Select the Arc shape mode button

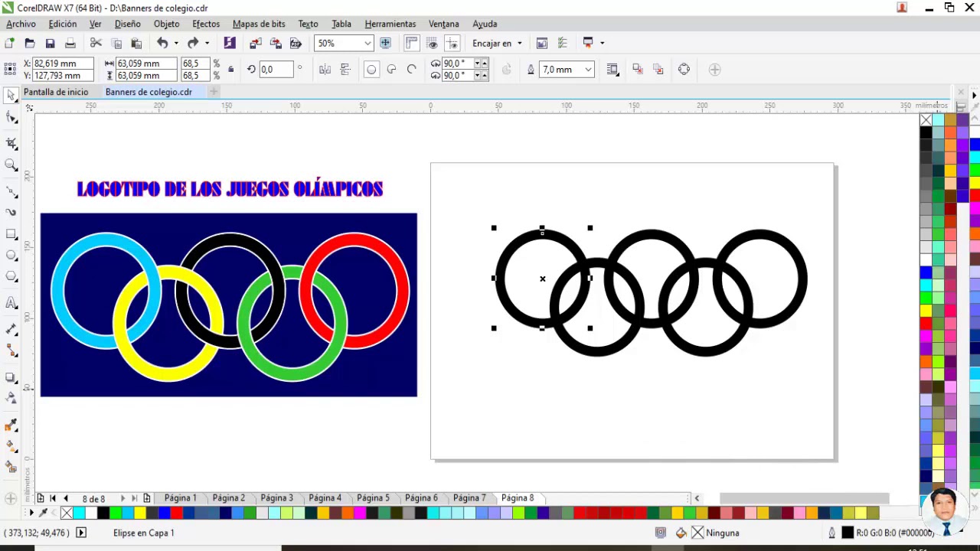[x=412, y=70]
